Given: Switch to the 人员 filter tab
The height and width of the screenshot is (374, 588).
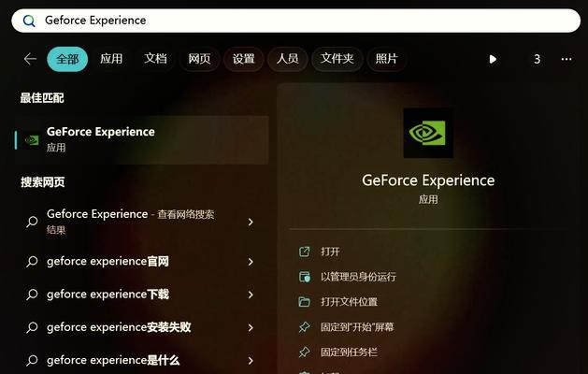Looking at the screenshot, I should [x=287, y=59].
